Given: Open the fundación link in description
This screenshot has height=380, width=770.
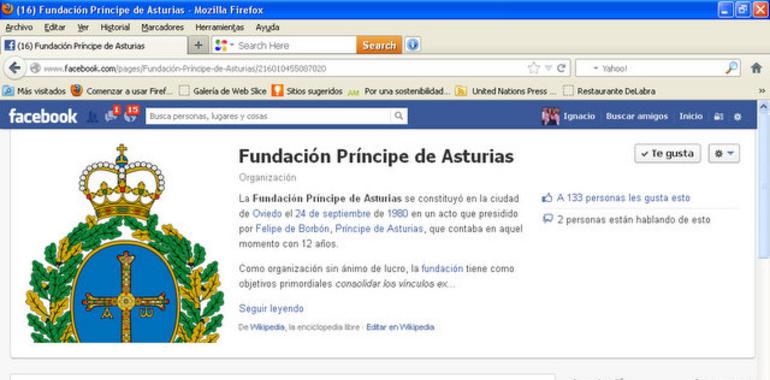Looking at the screenshot, I should pyautogui.click(x=442, y=269).
